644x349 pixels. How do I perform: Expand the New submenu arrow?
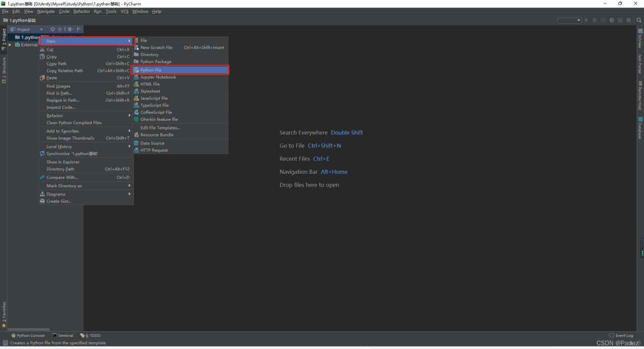(x=129, y=41)
